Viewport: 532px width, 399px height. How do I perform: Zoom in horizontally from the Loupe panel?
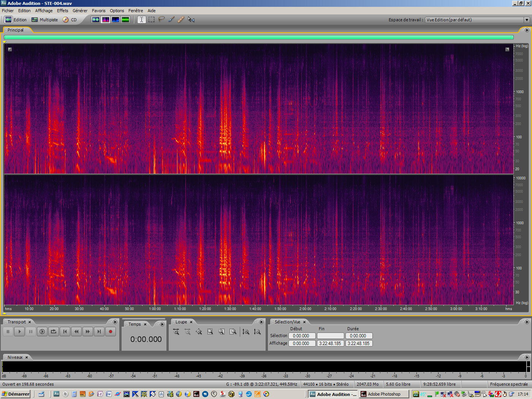point(176,331)
